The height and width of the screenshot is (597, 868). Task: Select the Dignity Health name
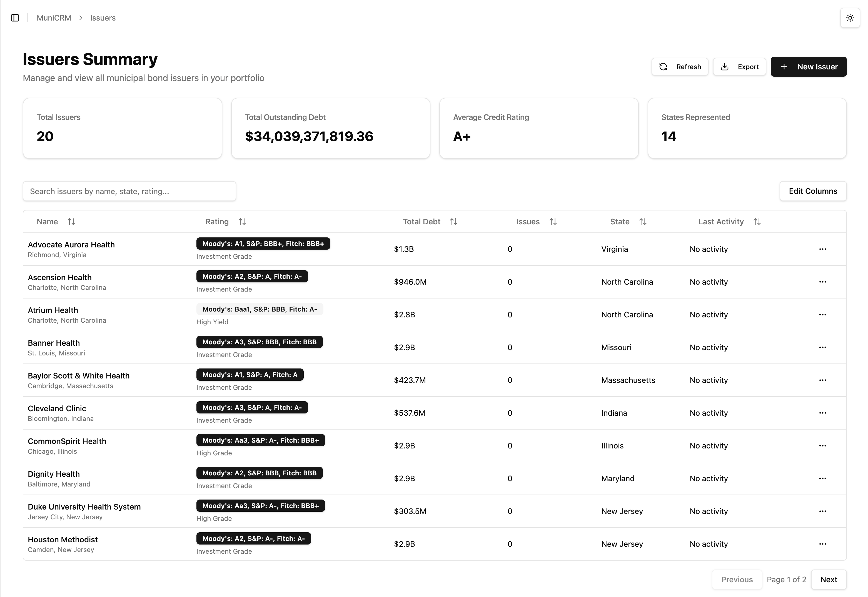54,474
